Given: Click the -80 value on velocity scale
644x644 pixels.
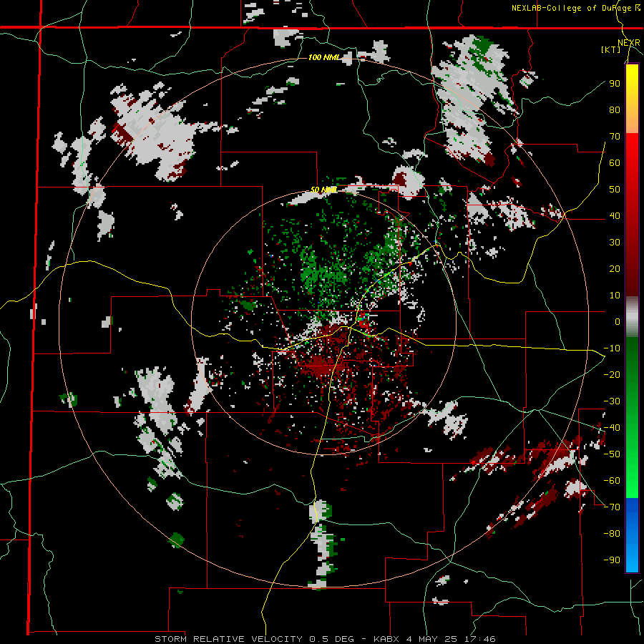Looking at the screenshot, I should (612, 534).
